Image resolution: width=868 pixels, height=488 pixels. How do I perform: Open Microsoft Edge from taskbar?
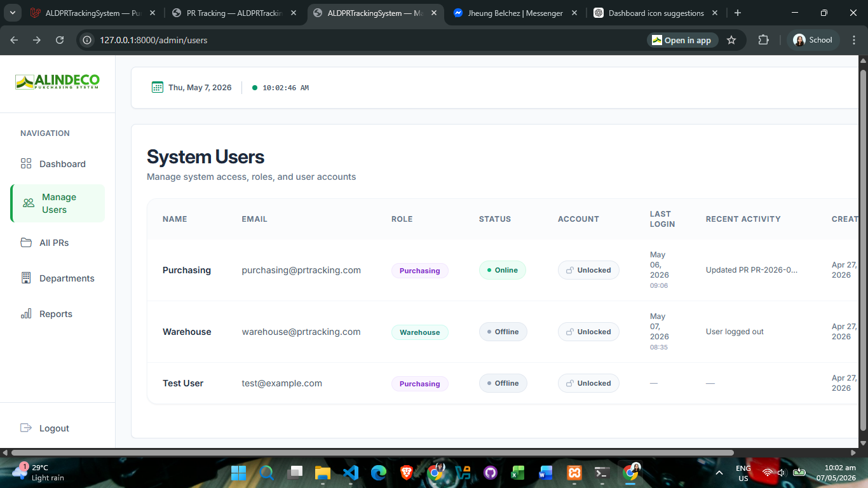pos(379,473)
